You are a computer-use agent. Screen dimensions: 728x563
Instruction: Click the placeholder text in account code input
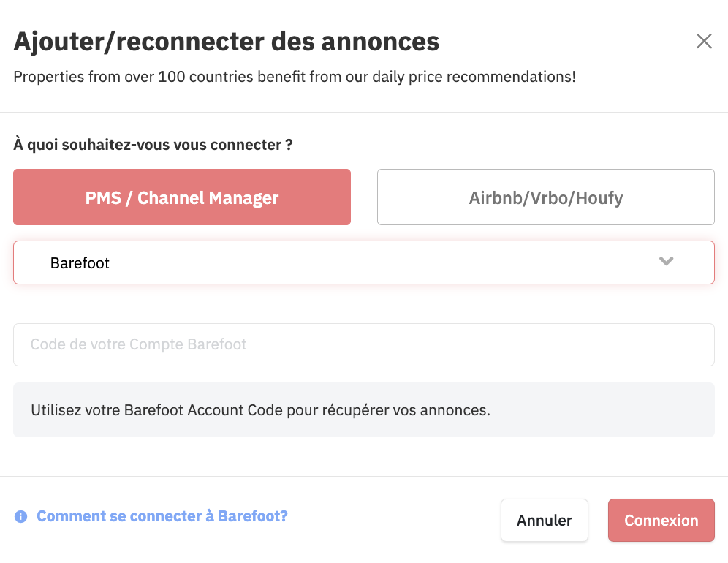click(138, 344)
